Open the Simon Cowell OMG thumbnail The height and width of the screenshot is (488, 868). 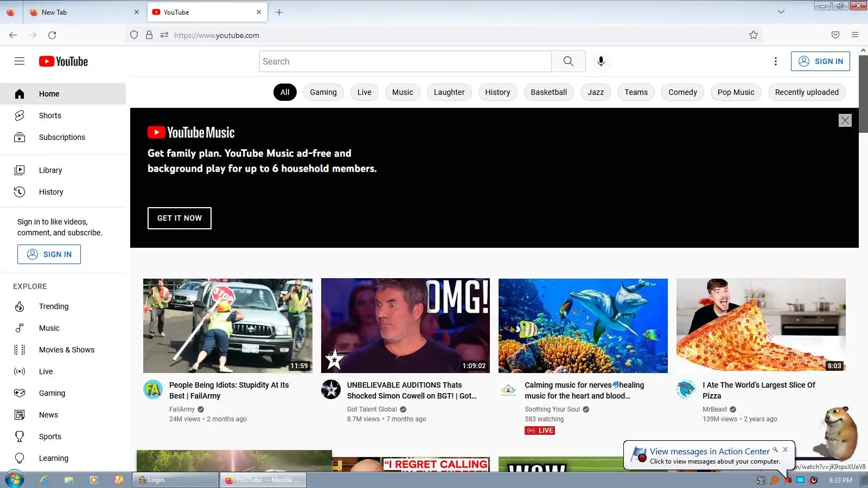point(405,325)
